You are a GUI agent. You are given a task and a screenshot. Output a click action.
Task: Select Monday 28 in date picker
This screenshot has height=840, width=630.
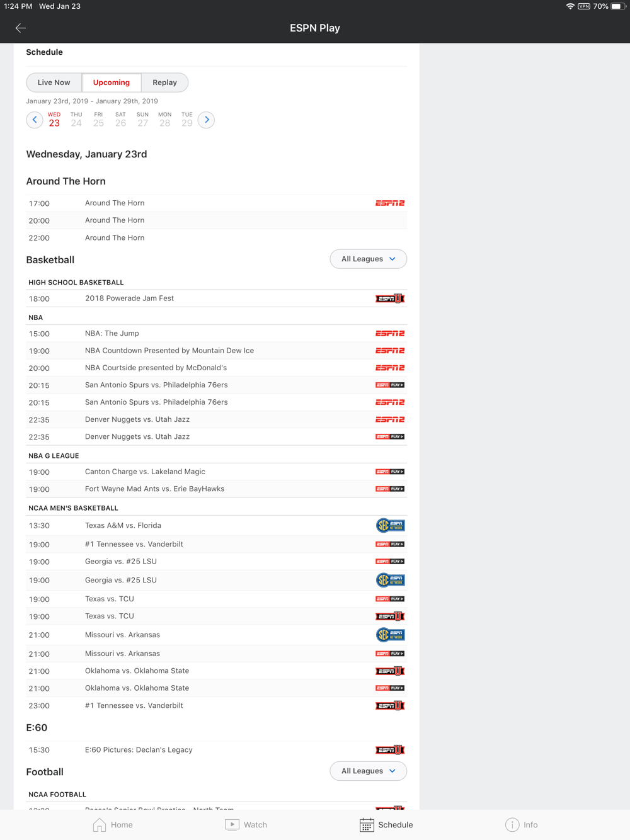click(x=164, y=120)
